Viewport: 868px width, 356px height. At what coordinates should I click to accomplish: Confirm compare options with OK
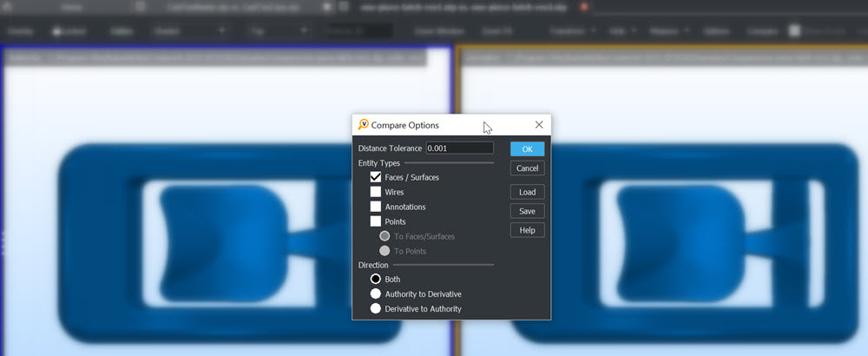(x=527, y=149)
